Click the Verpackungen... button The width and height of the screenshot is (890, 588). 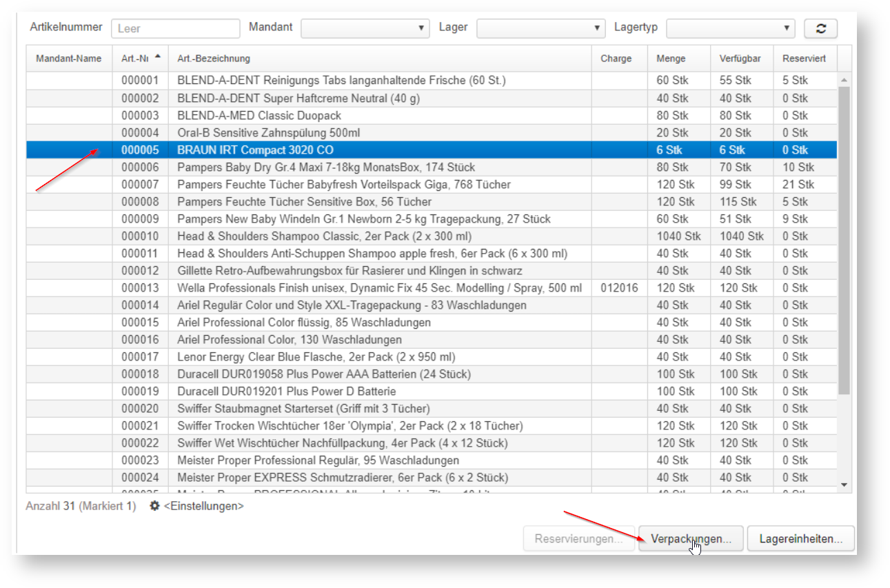click(691, 539)
